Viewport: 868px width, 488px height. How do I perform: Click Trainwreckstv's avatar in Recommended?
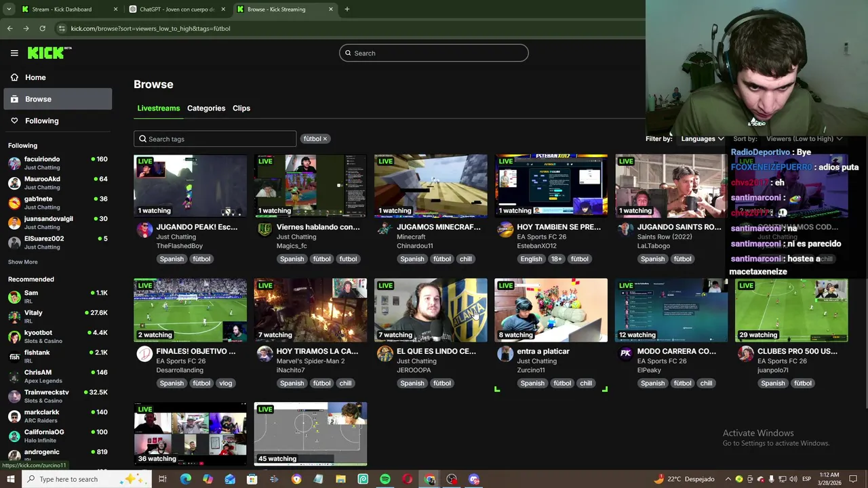pyautogui.click(x=14, y=396)
